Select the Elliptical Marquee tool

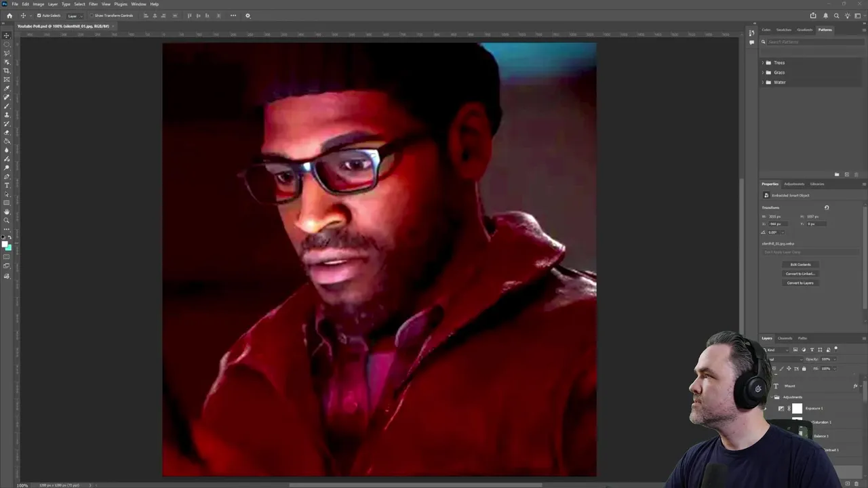(7, 43)
